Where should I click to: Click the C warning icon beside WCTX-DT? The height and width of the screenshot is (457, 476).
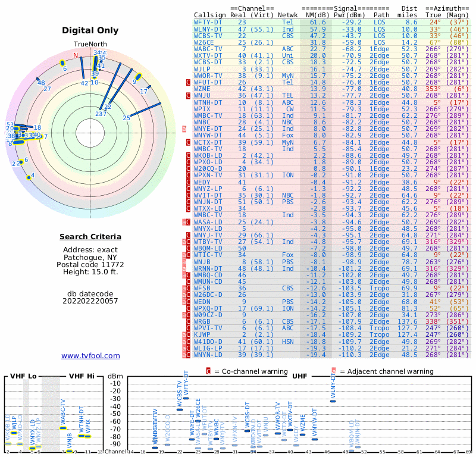click(x=188, y=142)
